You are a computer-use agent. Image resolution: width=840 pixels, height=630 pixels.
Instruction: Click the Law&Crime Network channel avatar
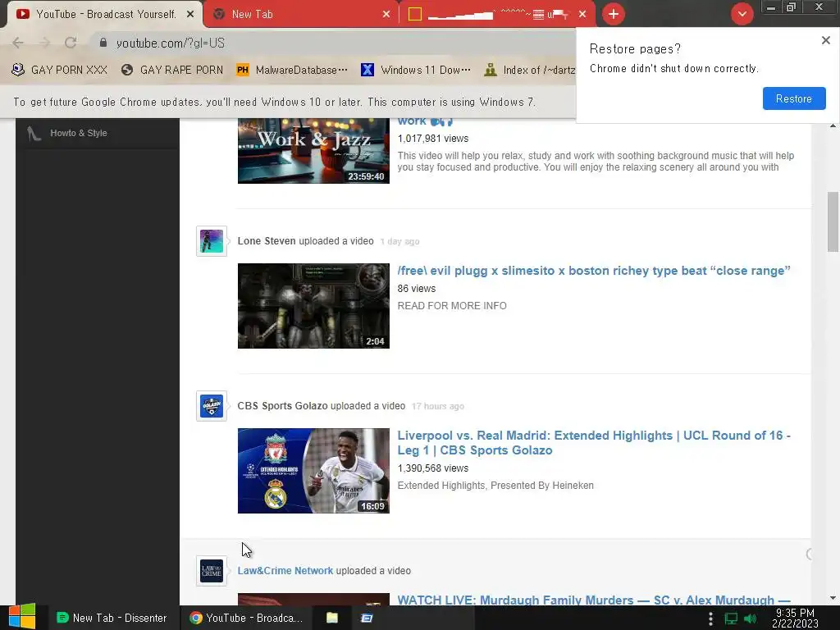tap(212, 571)
